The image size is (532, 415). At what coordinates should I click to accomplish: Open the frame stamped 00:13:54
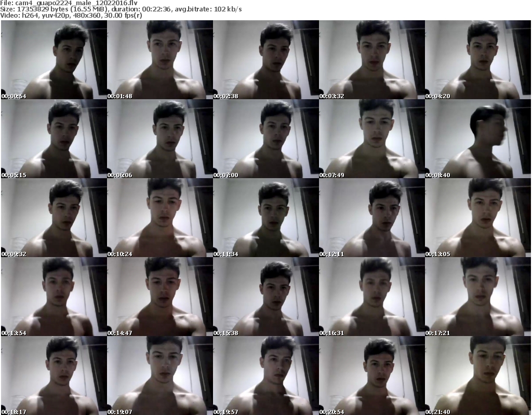54,297
